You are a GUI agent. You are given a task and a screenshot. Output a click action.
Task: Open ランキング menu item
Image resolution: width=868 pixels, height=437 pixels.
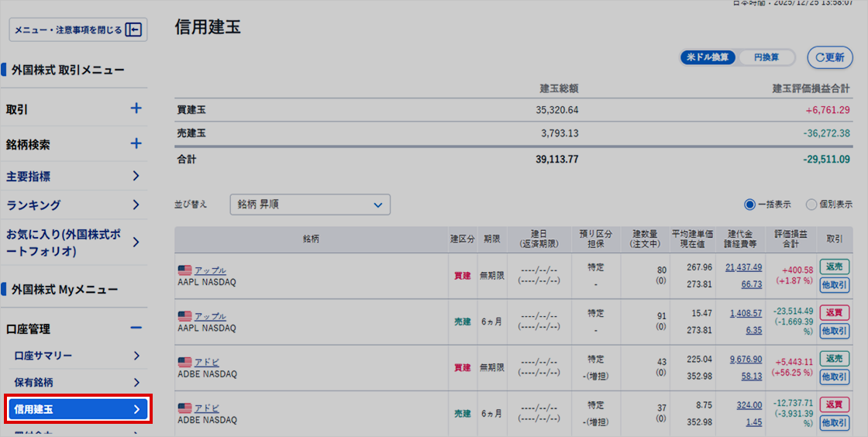coord(74,205)
